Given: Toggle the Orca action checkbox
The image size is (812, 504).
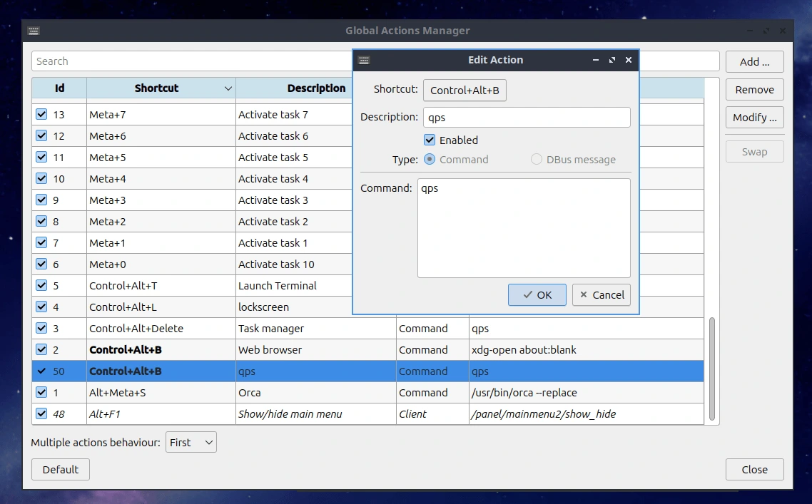Looking at the screenshot, I should 41,392.
